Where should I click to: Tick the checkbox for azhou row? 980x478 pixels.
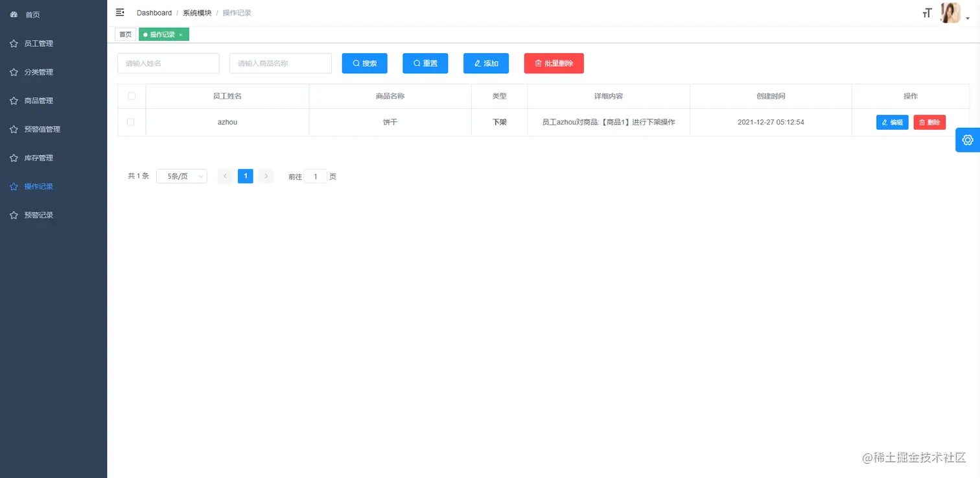click(132, 122)
